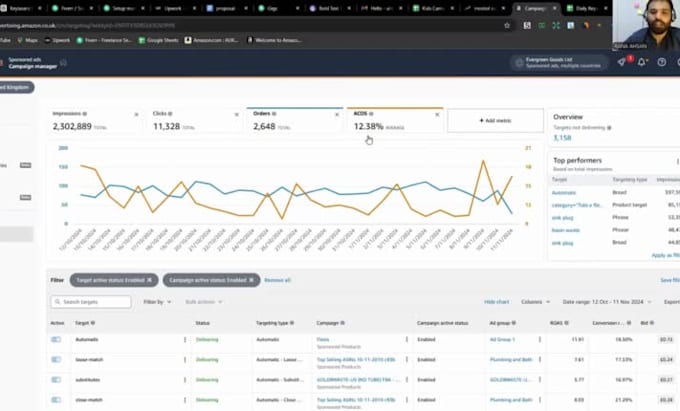Open the help question mark icon
Image resolution: width=680 pixels, height=411 pixels.
pyautogui.click(x=661, y=62)
